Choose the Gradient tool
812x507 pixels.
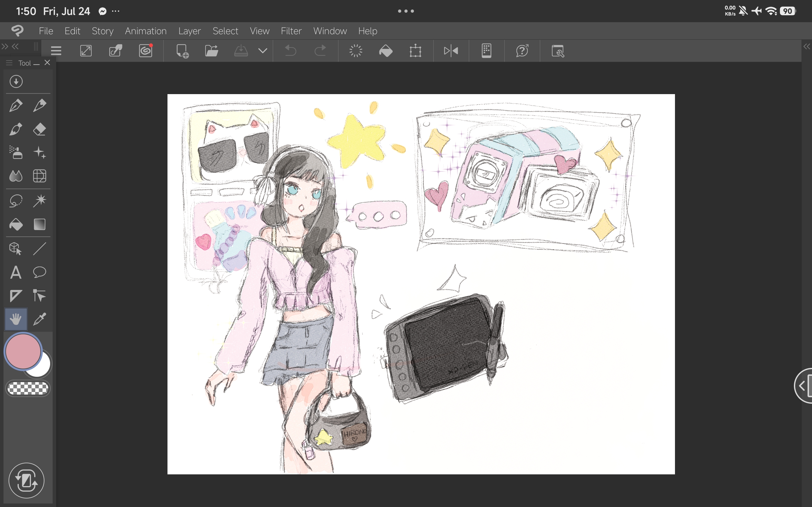[40, 224]
